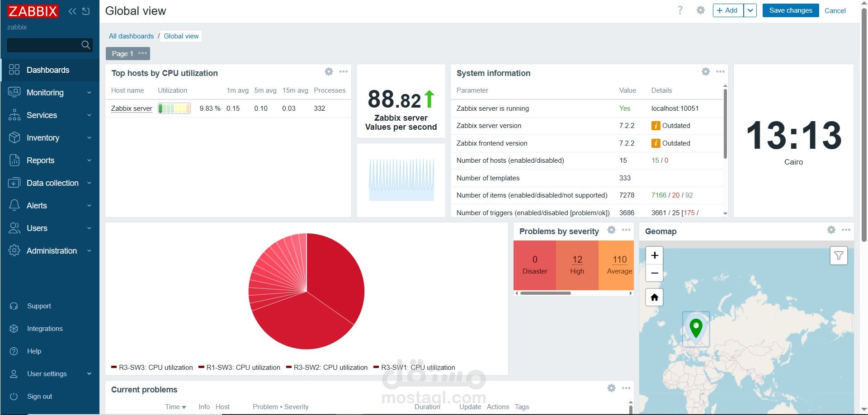This screenshot has width=868, height=415.
Task: Cancel dashboard editing
Action: click(x=835, y=11)
